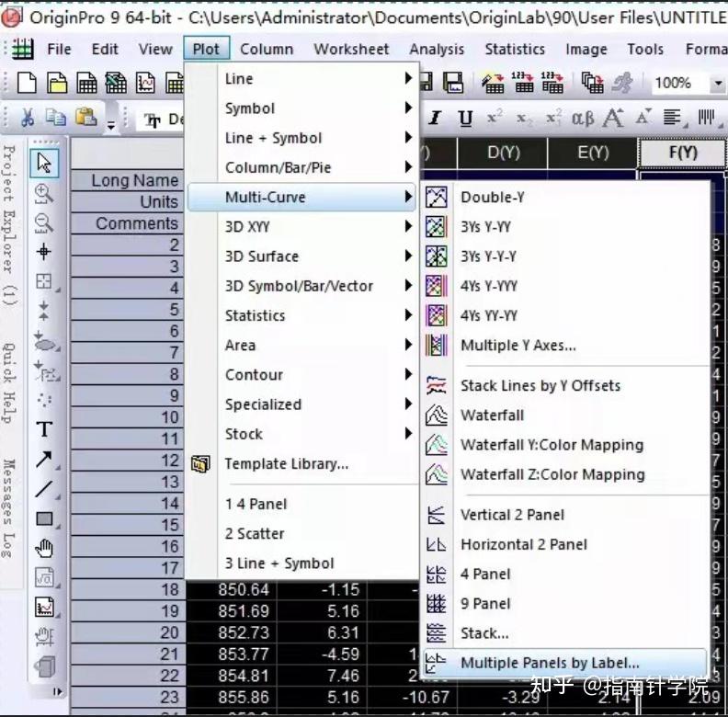Choose Stack Lines by Y Offsets

click(x=565, y=385)
